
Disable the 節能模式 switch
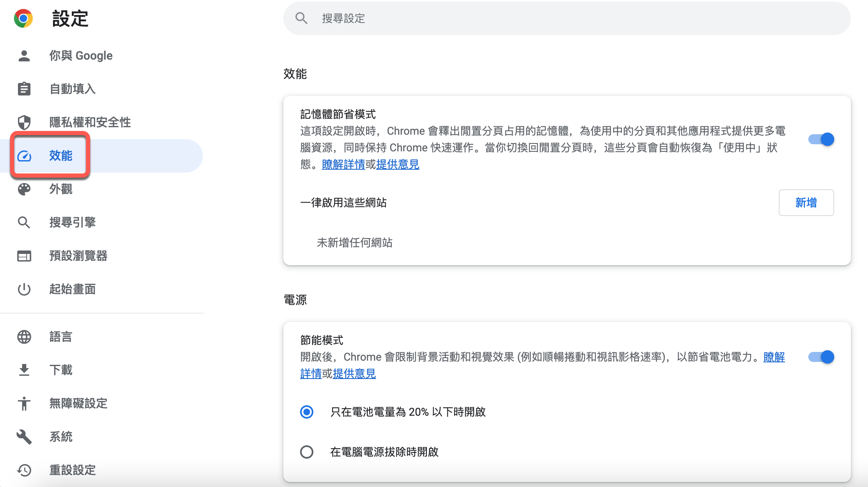point(821,357)
